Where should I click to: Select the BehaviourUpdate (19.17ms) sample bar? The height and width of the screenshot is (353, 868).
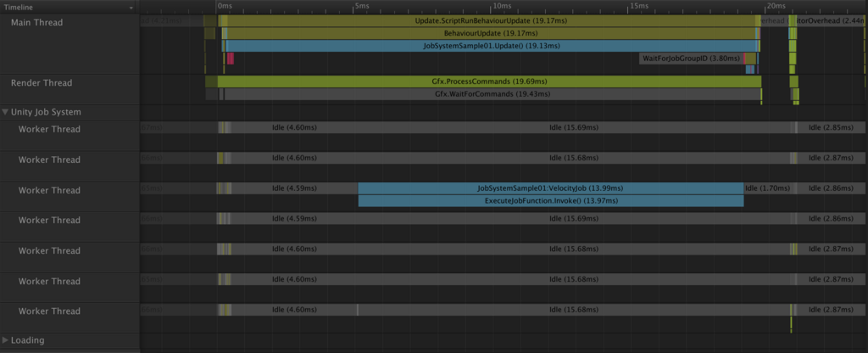click(x=491, y=33)
